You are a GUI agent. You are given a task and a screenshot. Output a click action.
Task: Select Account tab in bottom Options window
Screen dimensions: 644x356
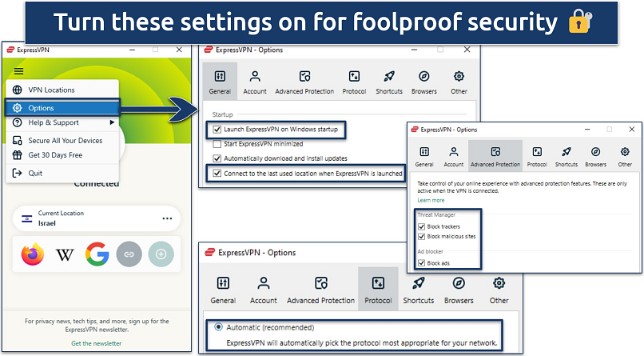pos(263,290)
